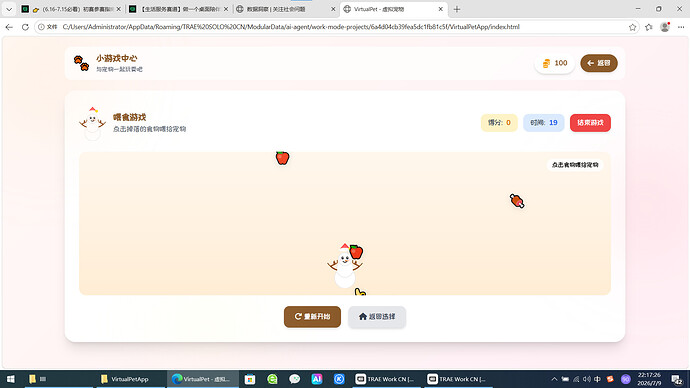Click the falling apple at top of play area
Image resolution: width=690 pixels, height=388 pixels.
(283, 157)
